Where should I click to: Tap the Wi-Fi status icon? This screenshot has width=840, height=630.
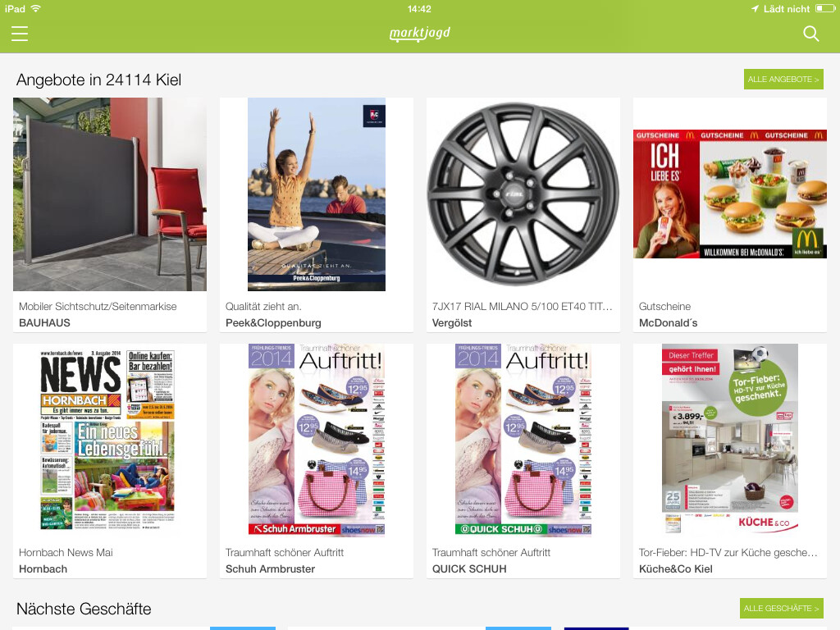tap(36, 8)
